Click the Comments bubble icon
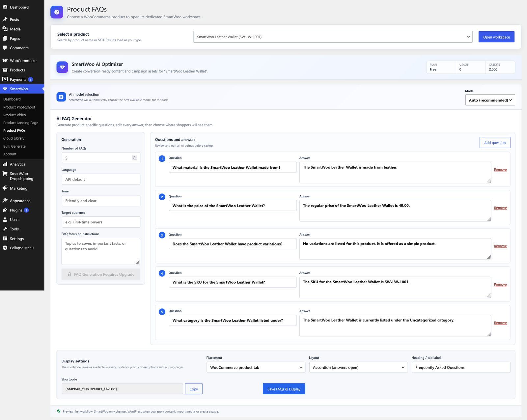This screenshot has width=527, height=420. pos(5,48)
